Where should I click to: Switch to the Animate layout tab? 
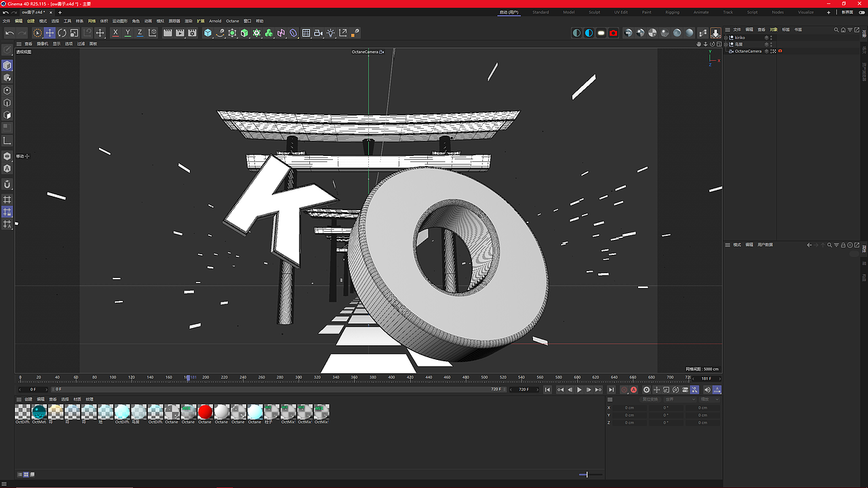click(x=701, y=12)
